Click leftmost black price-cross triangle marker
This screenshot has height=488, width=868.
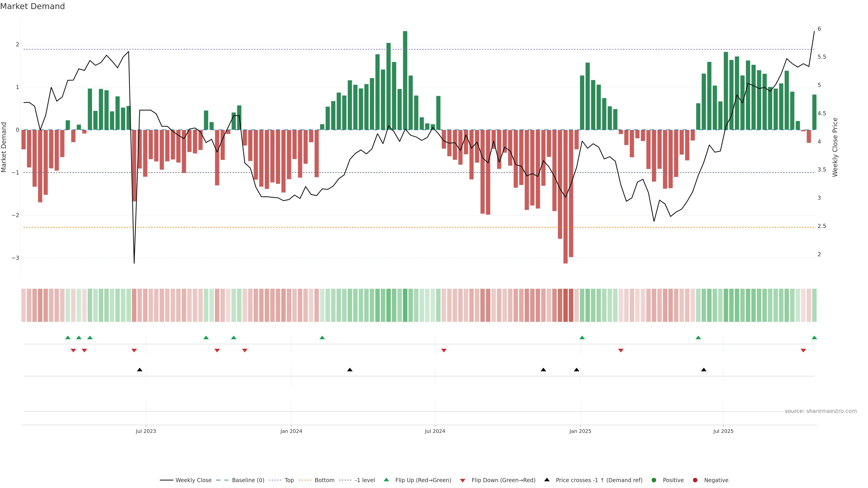coord(140,370)
